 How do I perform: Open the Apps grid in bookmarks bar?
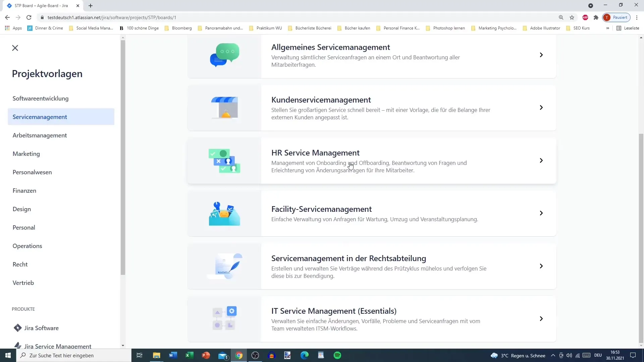point(13,28)
